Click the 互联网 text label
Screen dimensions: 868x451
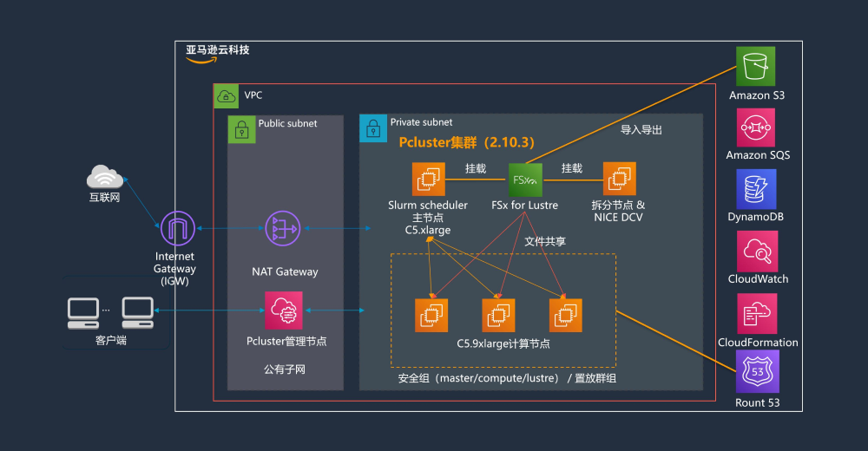tap(105, 198)
